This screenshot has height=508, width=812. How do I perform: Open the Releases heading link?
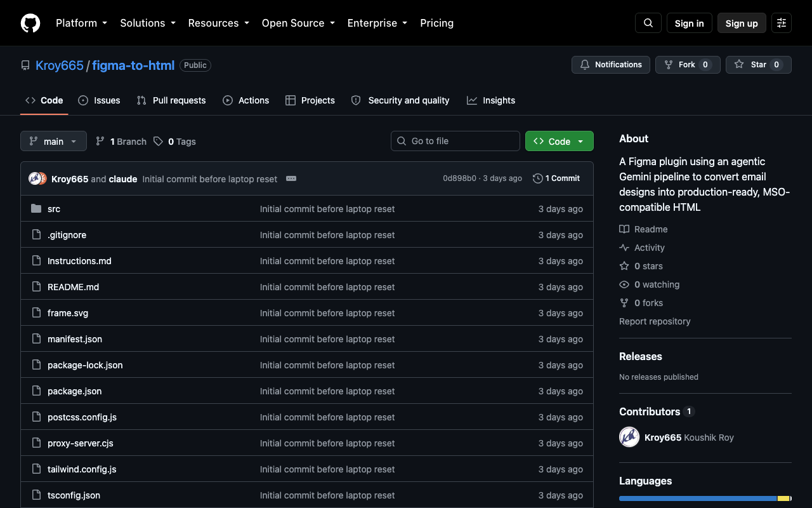641,357
